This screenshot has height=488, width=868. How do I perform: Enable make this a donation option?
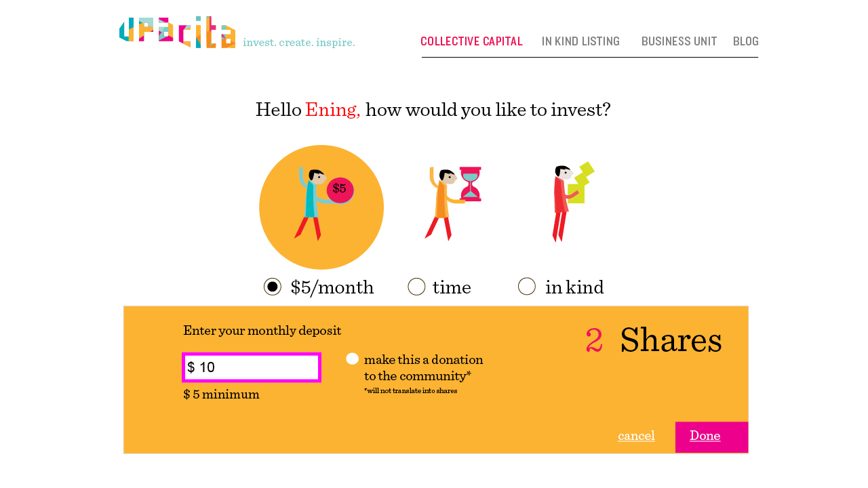(x=352, y=359)
